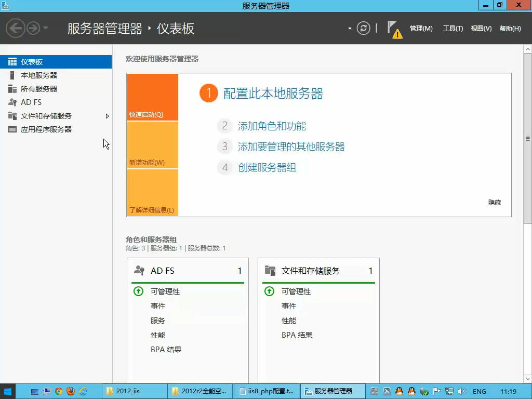Open the dropdown arrow beside refresh icon
Screen dimensions: 532x399
pyautogui.click(x=350, y=29)
